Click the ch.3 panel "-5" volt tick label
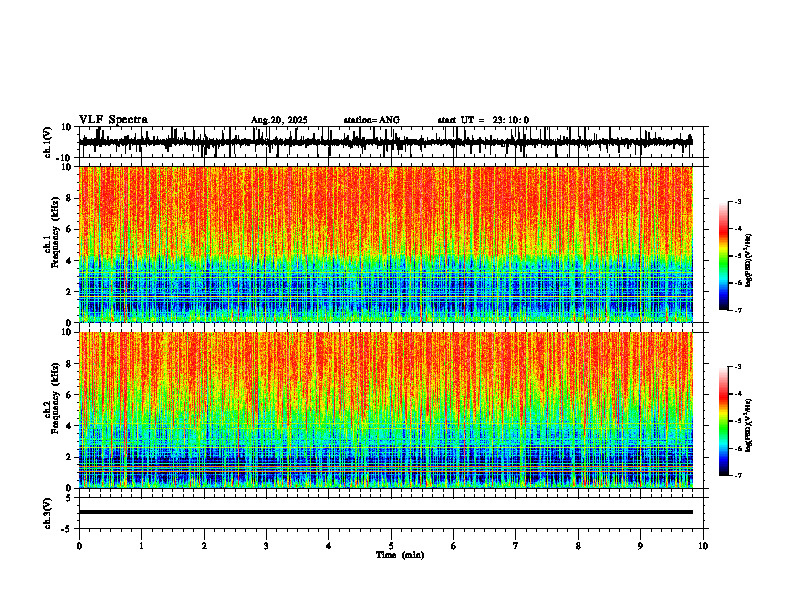The height and width of the screenshot is (612, 792). pos(68,529)
